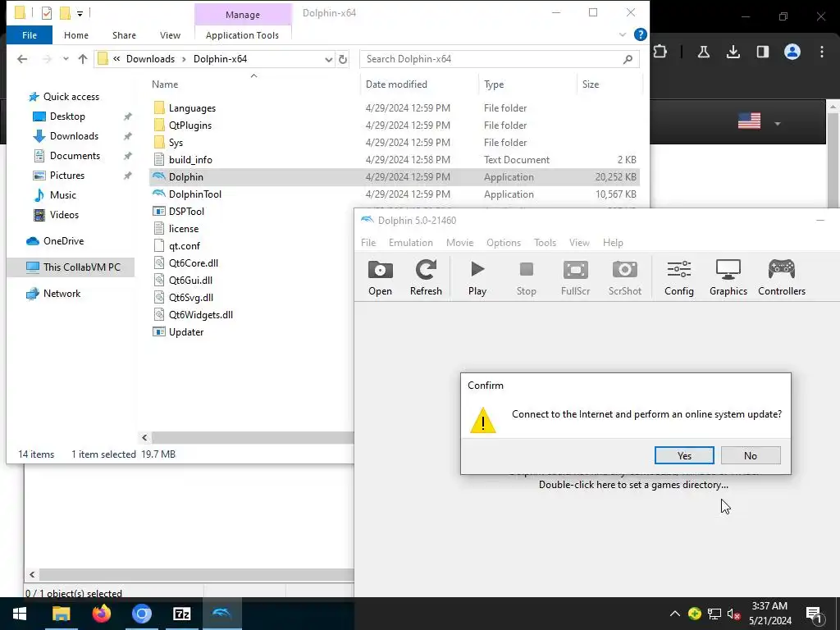
Task: Click the Stop icon in Dolphin toolbar
Action: [x=526, y=277]
